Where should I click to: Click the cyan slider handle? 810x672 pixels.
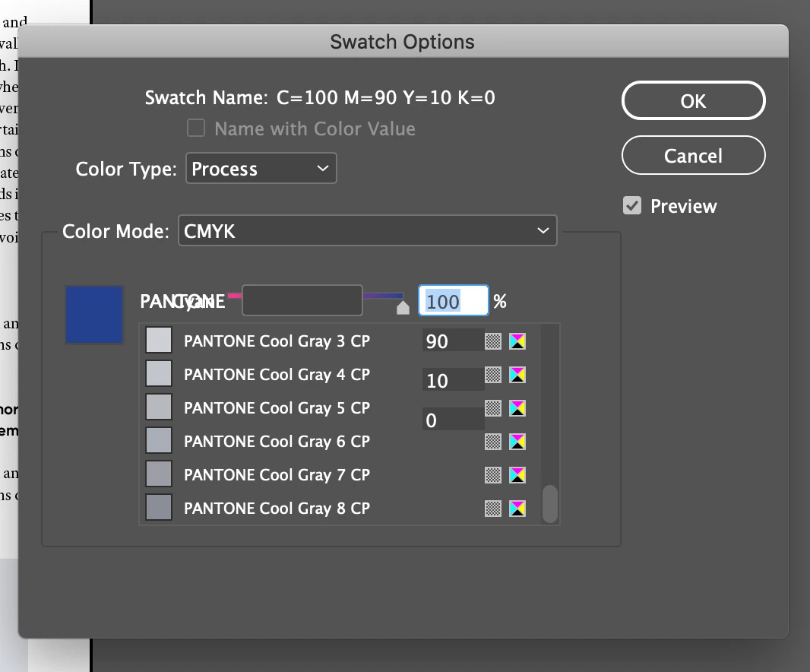403,308
